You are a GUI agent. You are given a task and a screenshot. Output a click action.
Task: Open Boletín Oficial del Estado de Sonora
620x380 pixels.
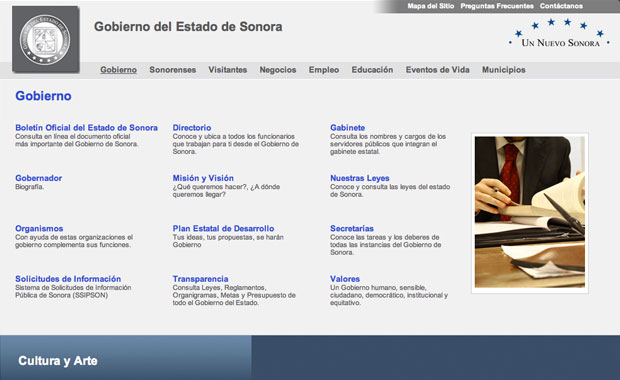coord(86,128)
